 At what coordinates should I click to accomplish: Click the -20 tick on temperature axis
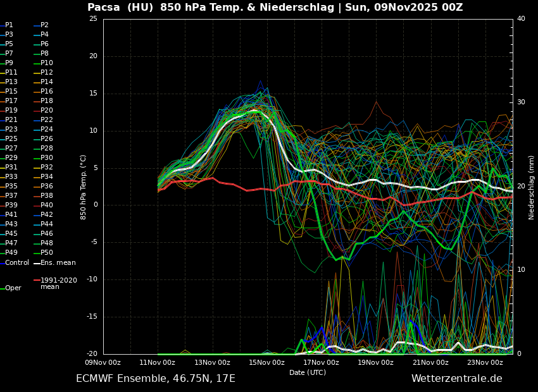[92, 354]
